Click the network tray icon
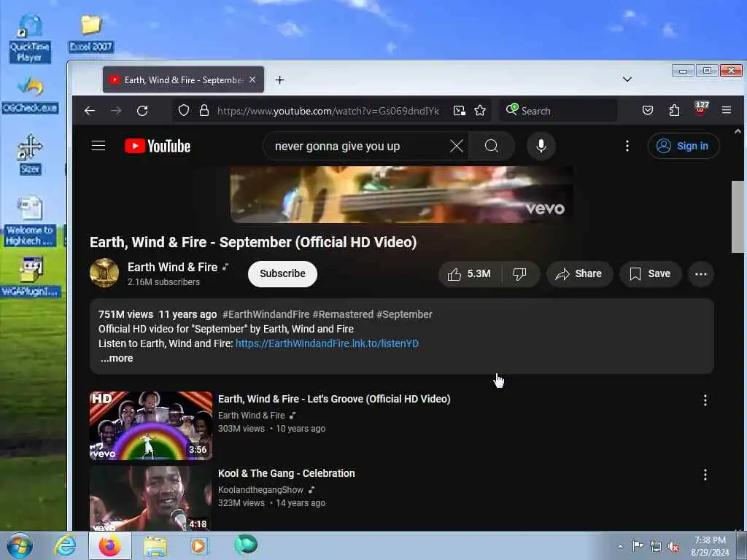 click(x=656, y=547)
